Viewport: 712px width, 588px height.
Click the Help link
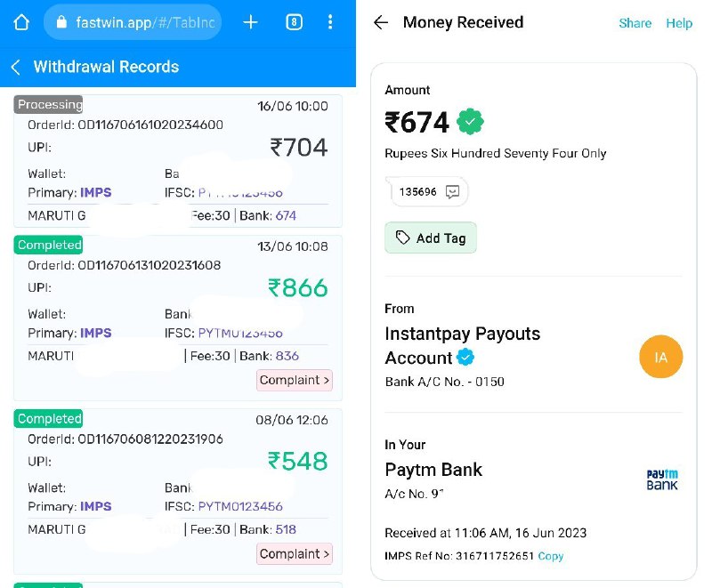679,23
